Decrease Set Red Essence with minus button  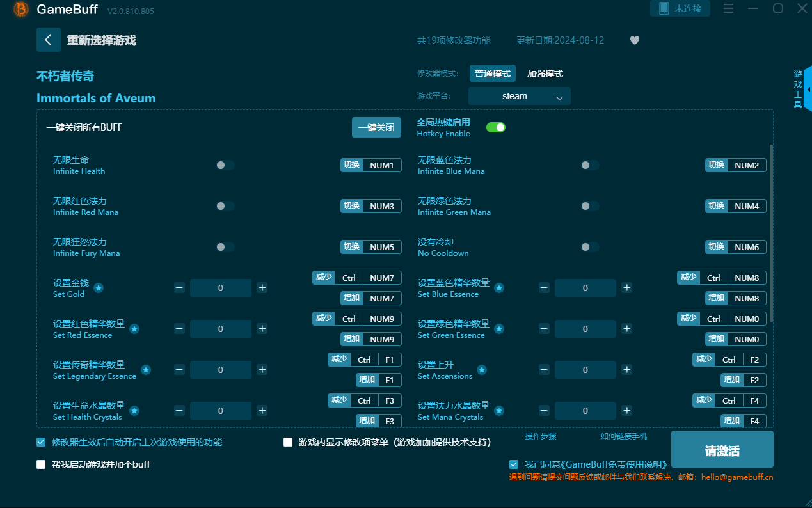[179, 329]
